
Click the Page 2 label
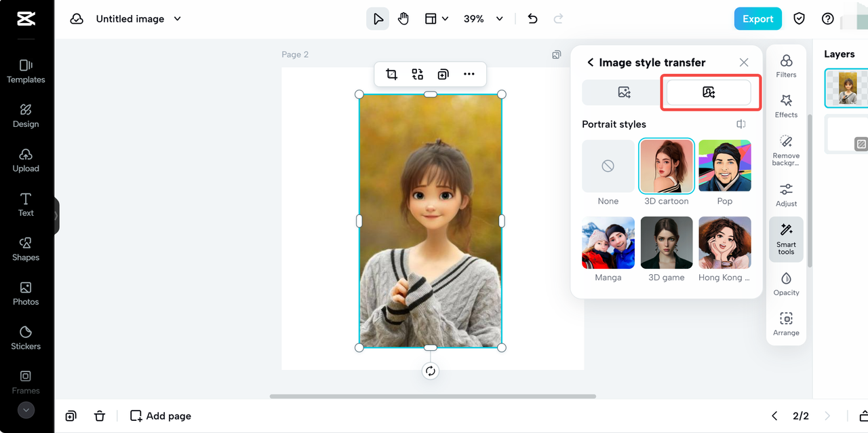coord(295,54)
